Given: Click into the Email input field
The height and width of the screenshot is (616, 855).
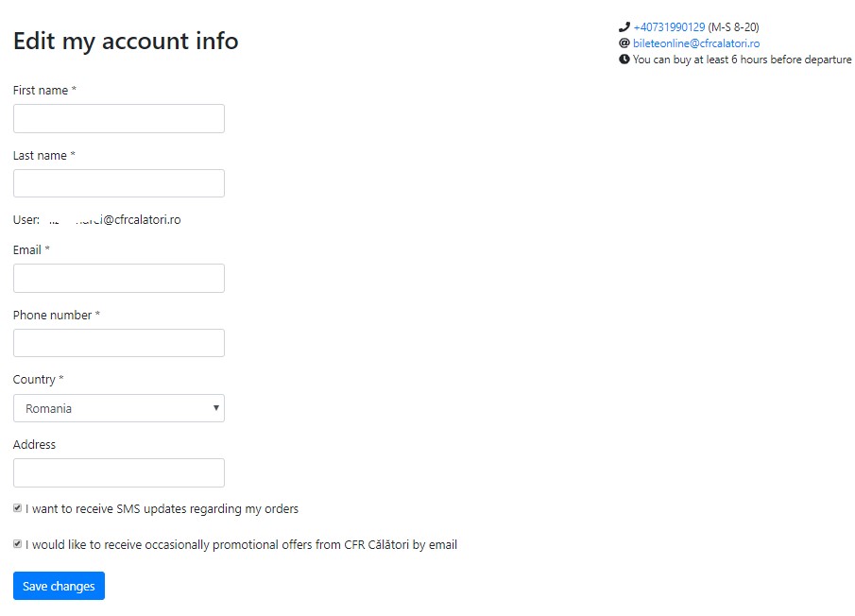Looking at the screenshot, I should point(119,278).
